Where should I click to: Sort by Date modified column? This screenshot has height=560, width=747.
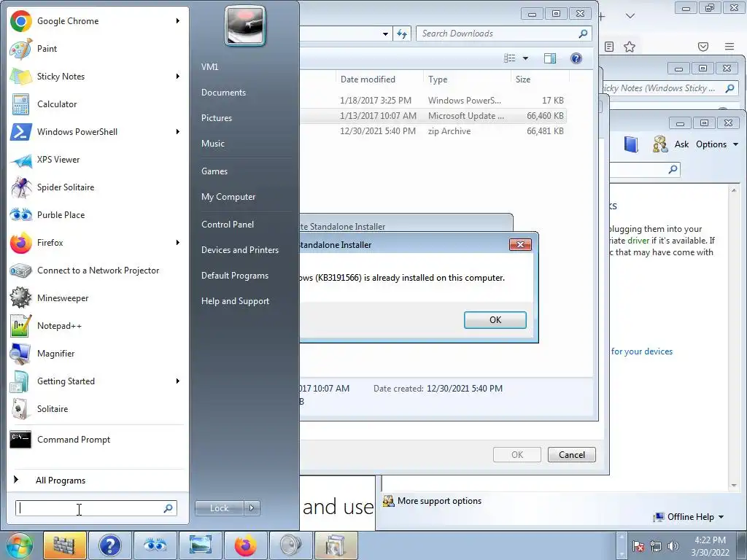click(x=368, y=79)
